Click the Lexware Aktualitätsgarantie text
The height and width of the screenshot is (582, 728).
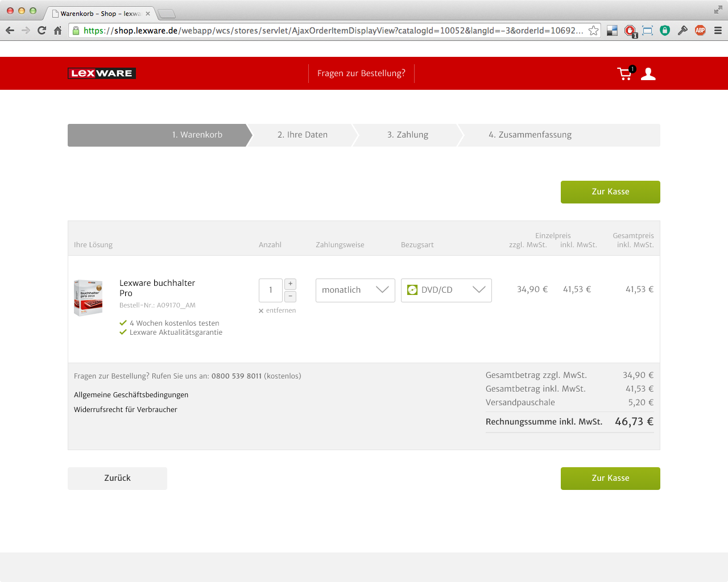(x=176, y=332)
